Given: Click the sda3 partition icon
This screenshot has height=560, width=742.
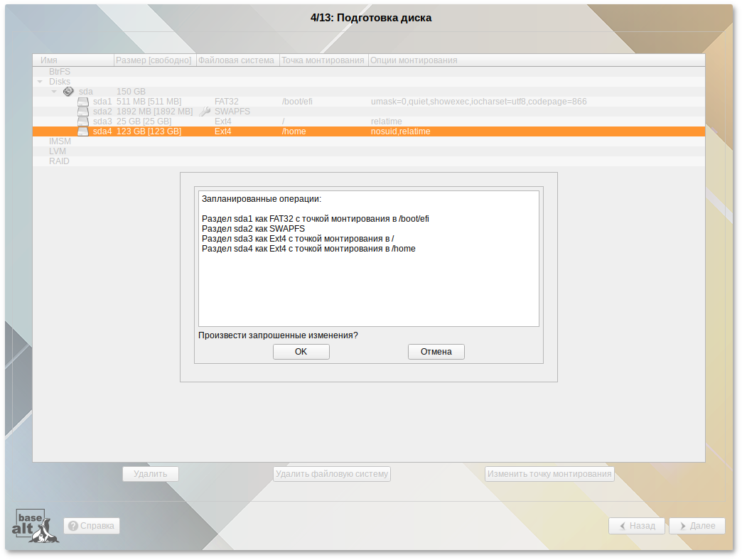Looking at the screenshot, I should coord(83,122).
